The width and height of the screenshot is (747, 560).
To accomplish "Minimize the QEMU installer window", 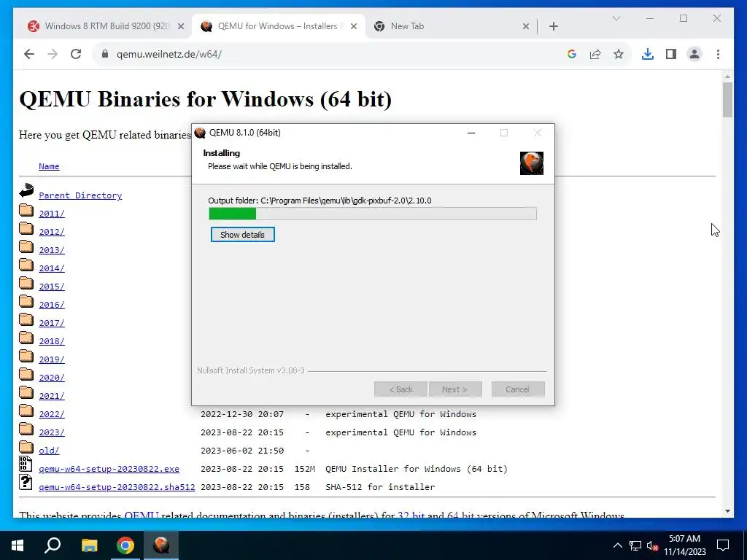I will [x=471, y=133].
